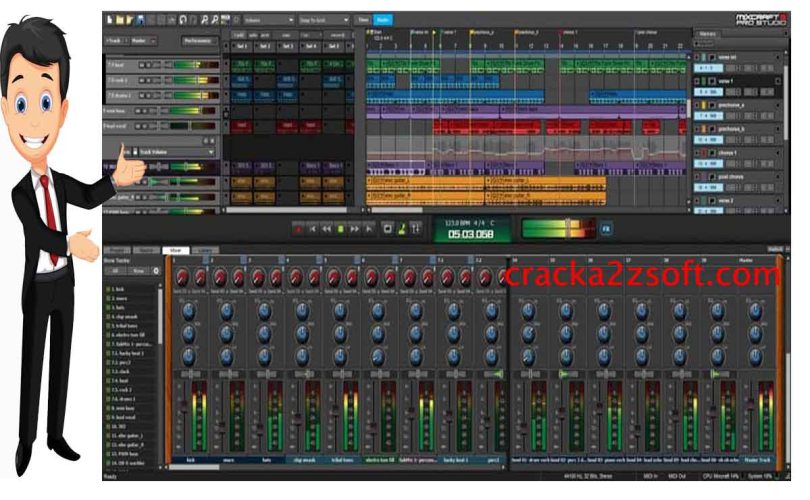
Task: Toggle the metronome icon in transport
Action: click(401, 229)
